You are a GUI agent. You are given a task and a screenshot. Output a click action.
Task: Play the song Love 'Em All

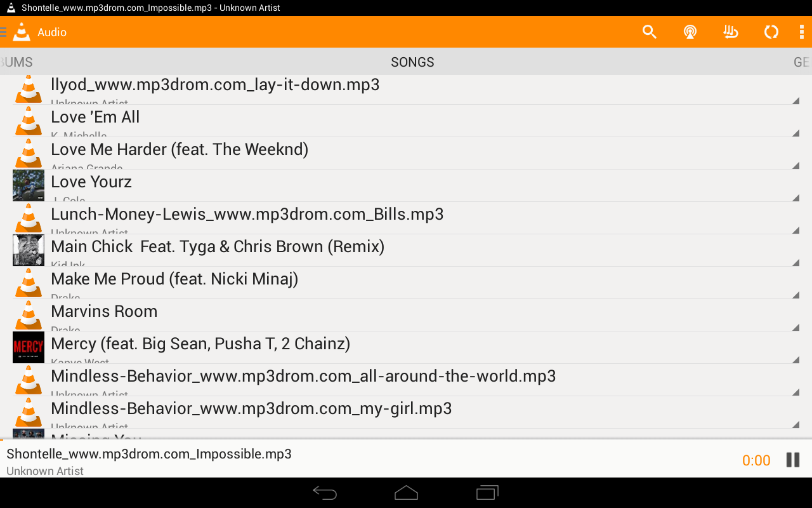(x=406, y=121)
